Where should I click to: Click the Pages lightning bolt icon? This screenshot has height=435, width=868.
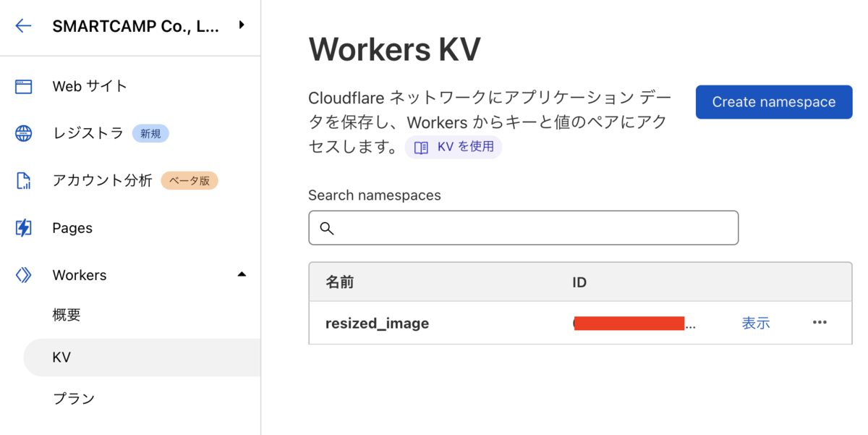pyautogui.click(x=23, y=228)
